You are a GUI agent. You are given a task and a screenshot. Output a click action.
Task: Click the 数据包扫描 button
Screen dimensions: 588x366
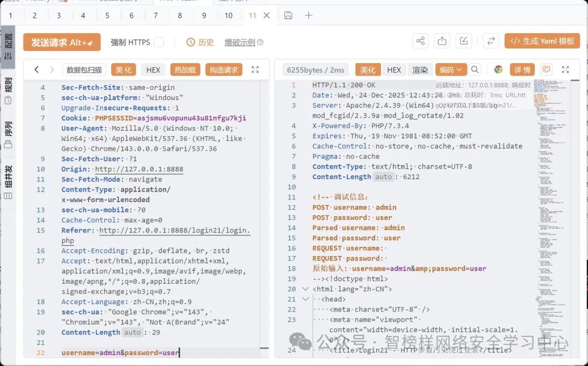[x=84, y=70]
